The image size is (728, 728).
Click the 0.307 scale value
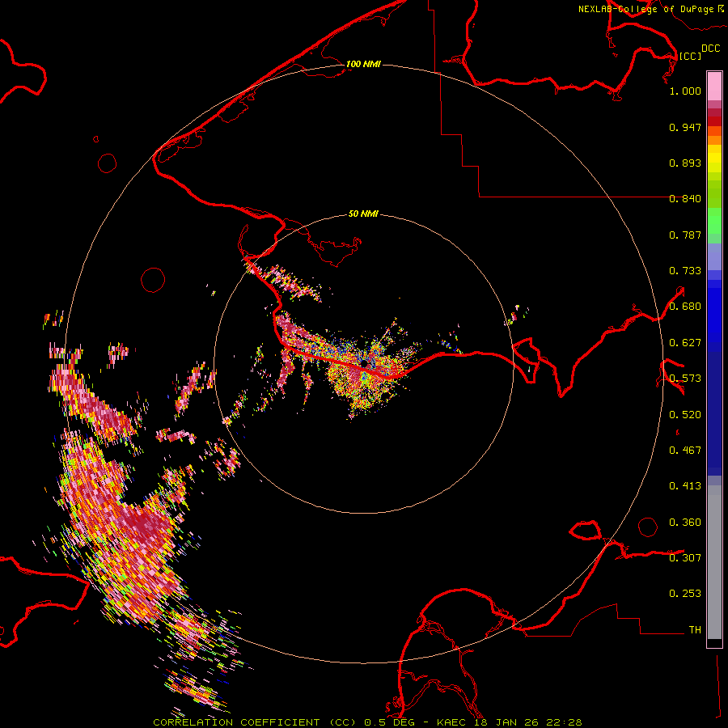[685, 557]
